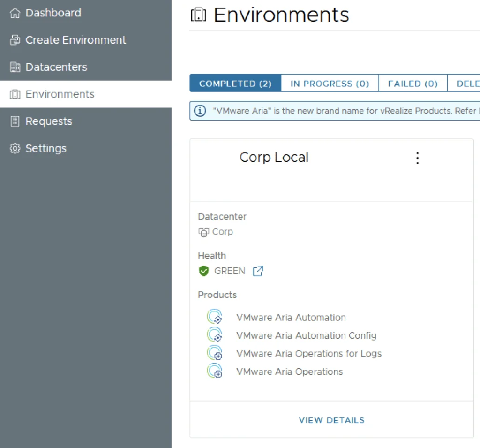The height and width of the screenshot is (448, 480).
Task: Click the Create Environment sidebar icon
Action: click(x=15, y=40)
